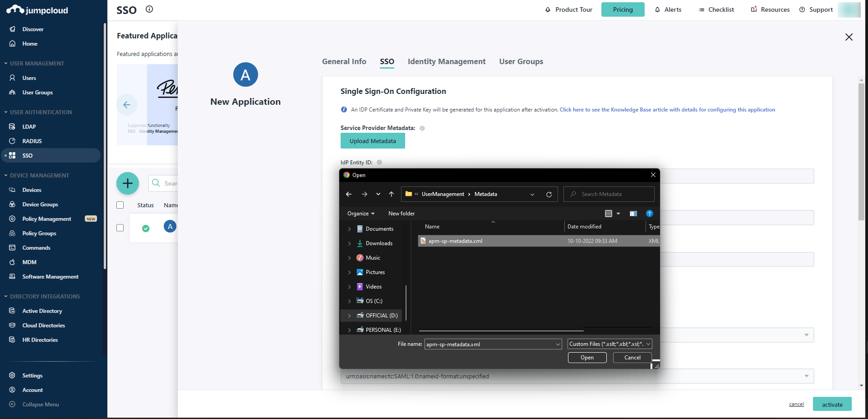
Task: Click the Upload Metadata button
Action: 373,141
